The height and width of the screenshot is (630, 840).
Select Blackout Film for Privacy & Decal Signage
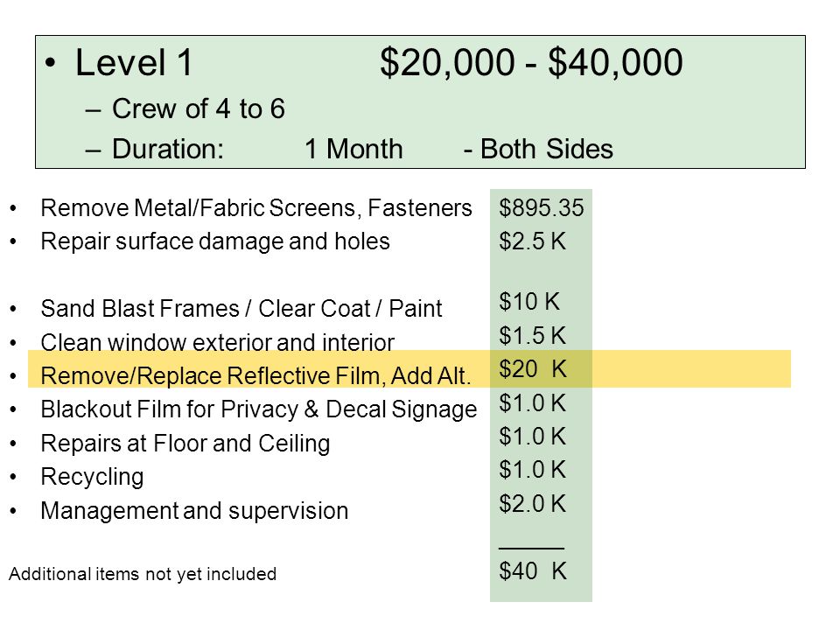(x=259, y=409)
